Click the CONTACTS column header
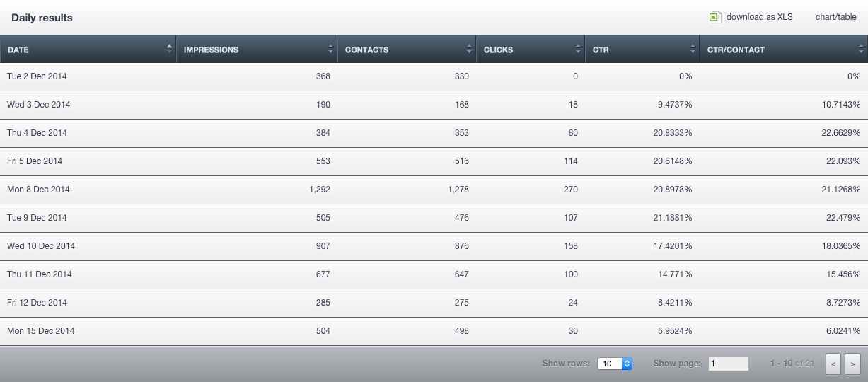 pos(366,50)
